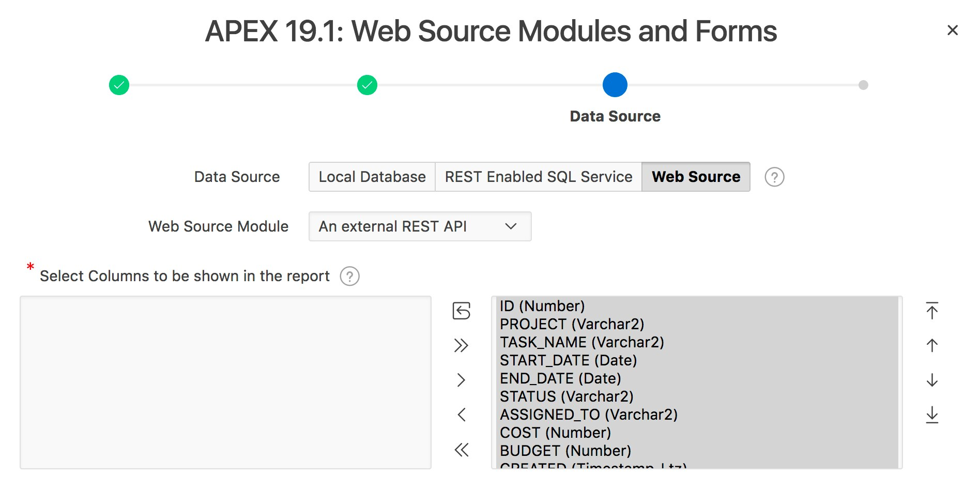980x490 pixels.
Task: Select the Local Database data source option
Action: coord(371,177)
